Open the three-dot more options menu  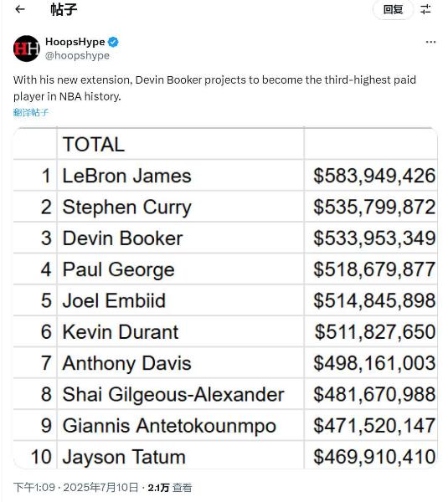click(430, 42)
